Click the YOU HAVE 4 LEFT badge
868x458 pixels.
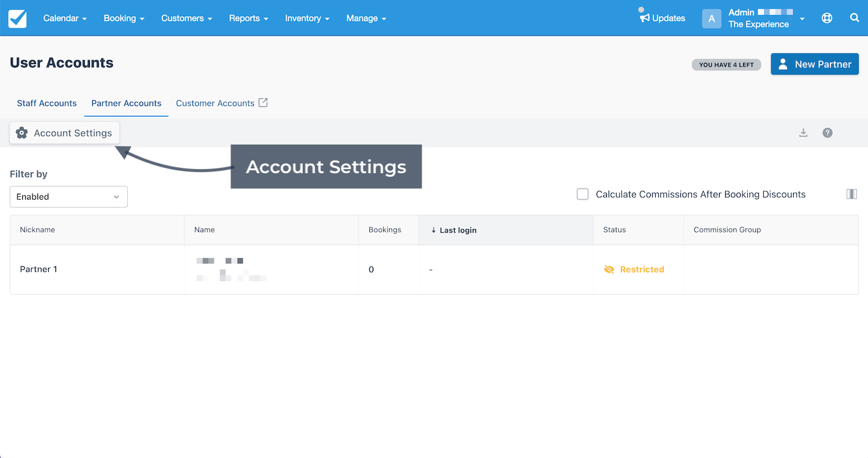click(x=726, y=65)
